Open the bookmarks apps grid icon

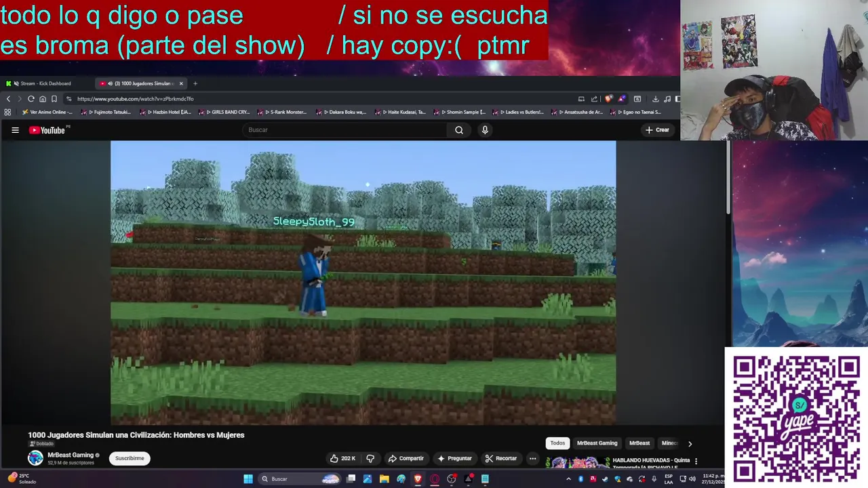tap(7, 113)
